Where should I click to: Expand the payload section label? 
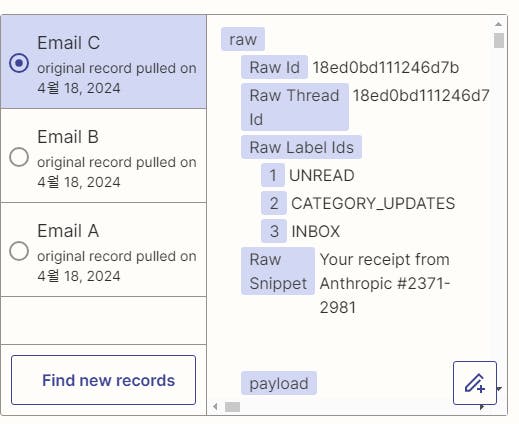(279, 383)
